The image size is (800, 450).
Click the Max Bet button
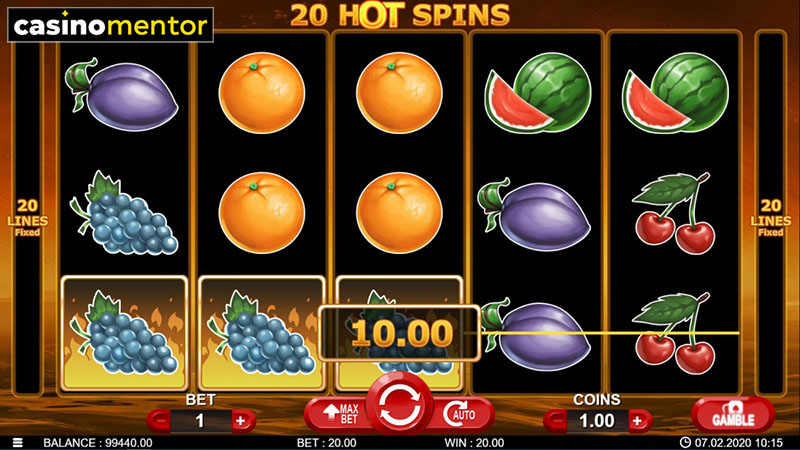coord(339,415)
